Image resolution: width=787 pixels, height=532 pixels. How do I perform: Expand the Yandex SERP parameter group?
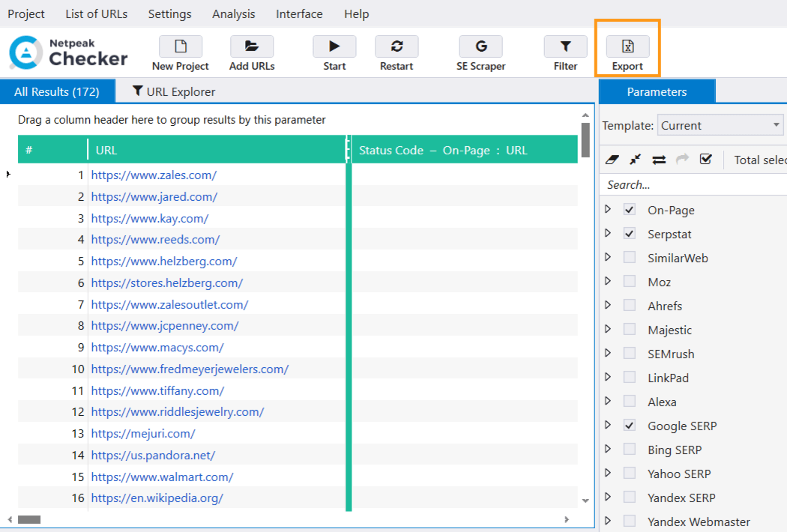click(608, 497)
